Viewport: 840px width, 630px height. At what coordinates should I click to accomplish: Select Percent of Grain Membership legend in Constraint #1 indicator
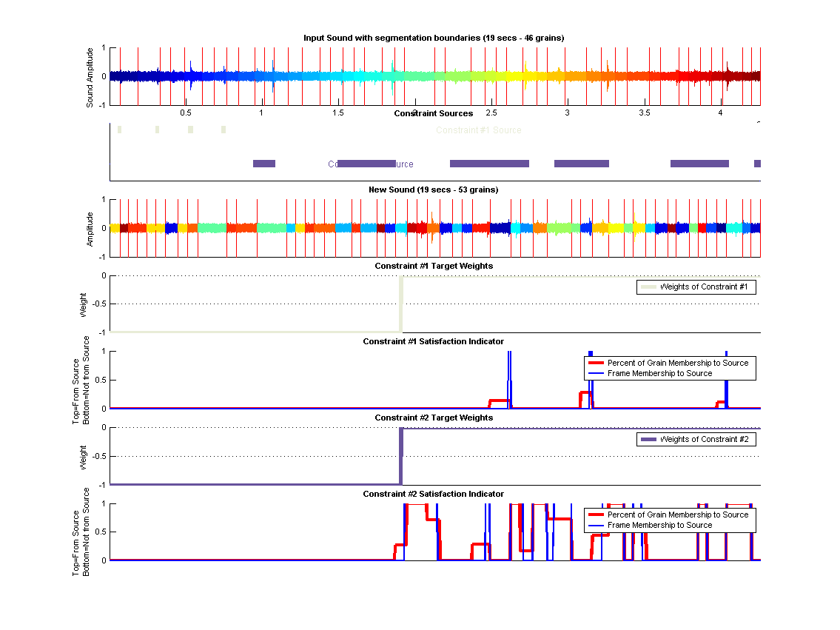click(677, 363)
